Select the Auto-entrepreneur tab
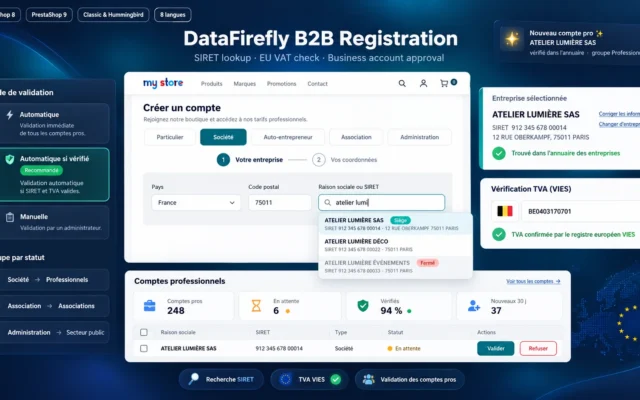Screen dimensions: 640x400 coord(288,137)
